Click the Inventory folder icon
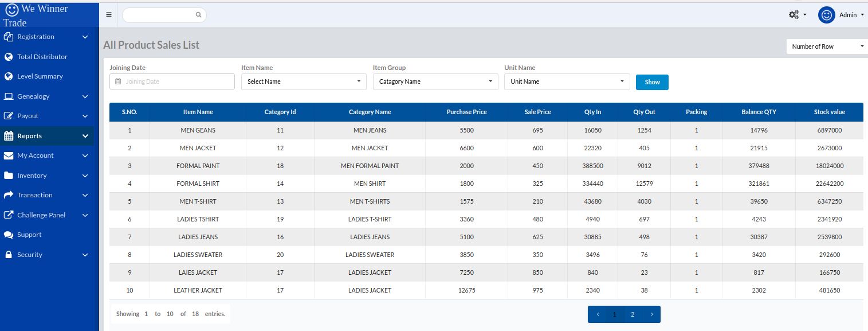This screenshot has width=868, height=331. [9, 176]
